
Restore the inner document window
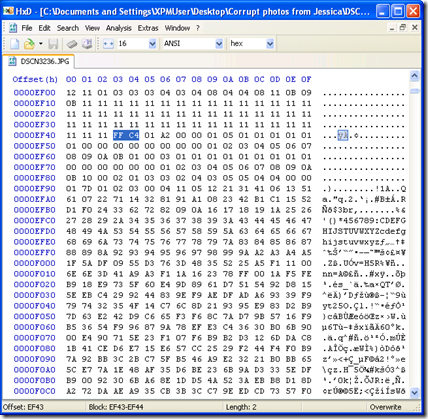[x=403, y=28]
